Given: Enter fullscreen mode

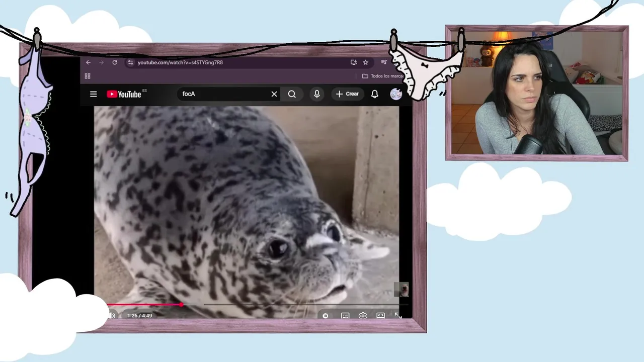Looking at the screenshot, I should pos(398,316).
